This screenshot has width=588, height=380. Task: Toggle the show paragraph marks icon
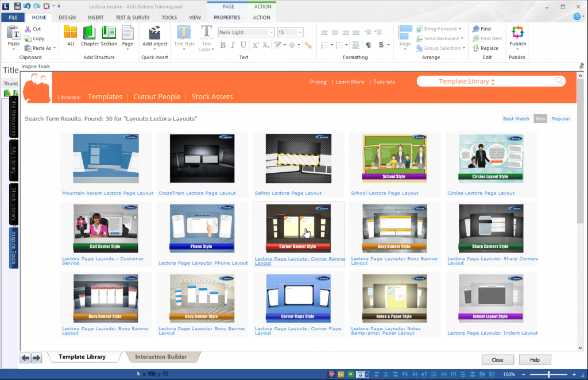coord(369,45)
